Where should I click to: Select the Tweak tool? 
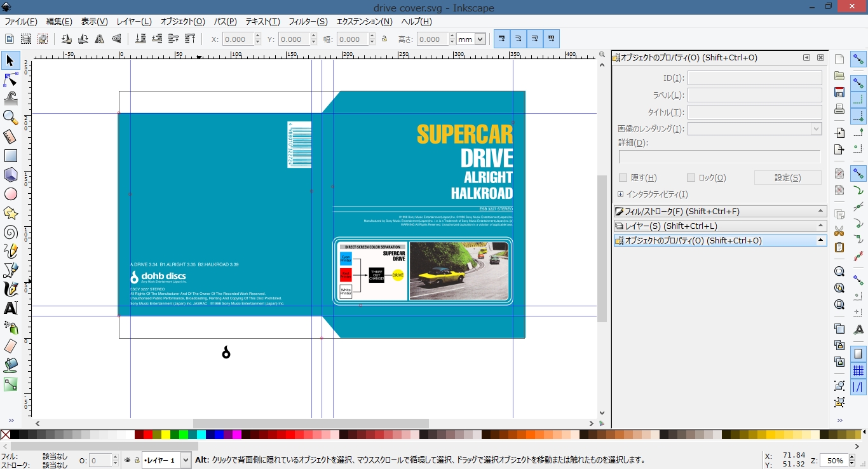(x=10, y=99)
